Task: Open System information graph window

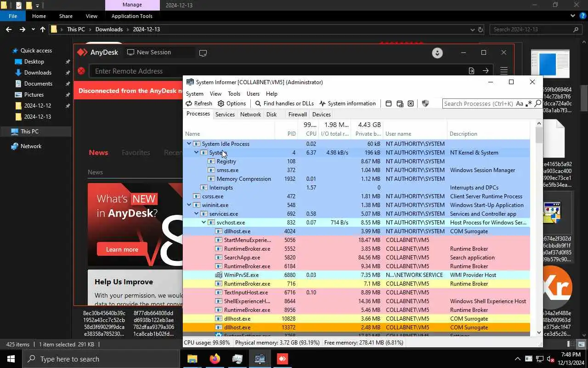Action: coord(347,103)
